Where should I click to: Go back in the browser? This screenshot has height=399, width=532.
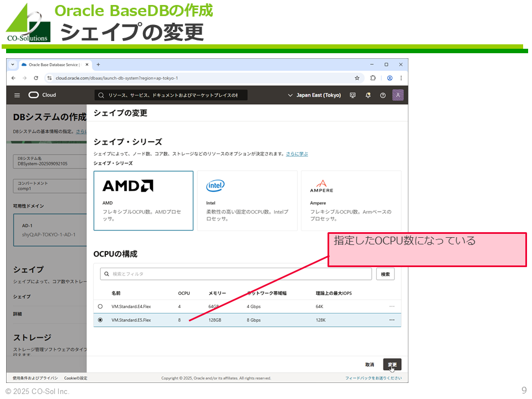[13, 78]
